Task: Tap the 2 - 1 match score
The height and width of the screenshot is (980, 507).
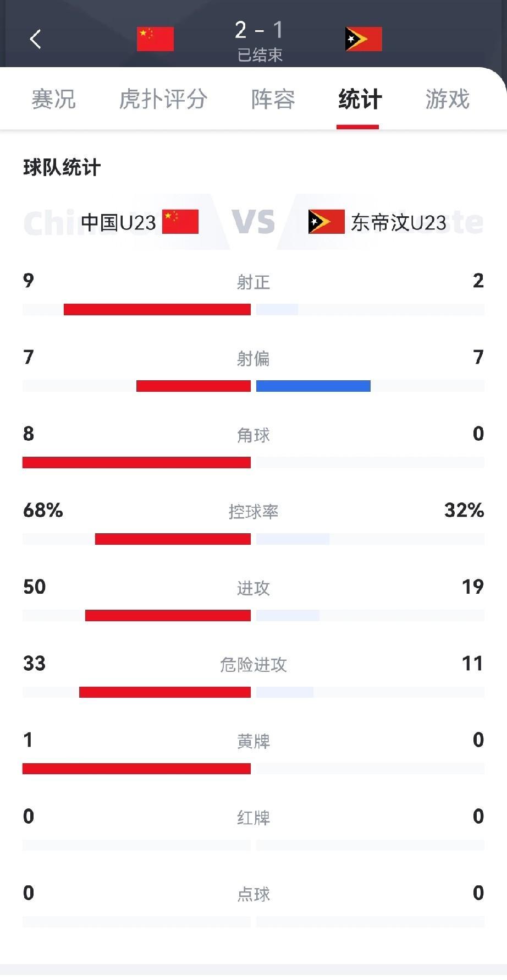Action: [259, 30]
